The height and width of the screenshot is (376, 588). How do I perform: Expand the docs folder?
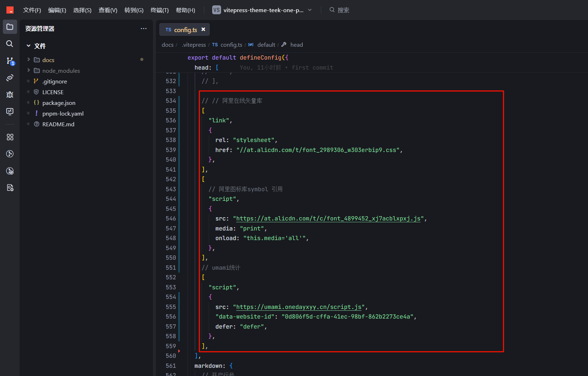29,60
